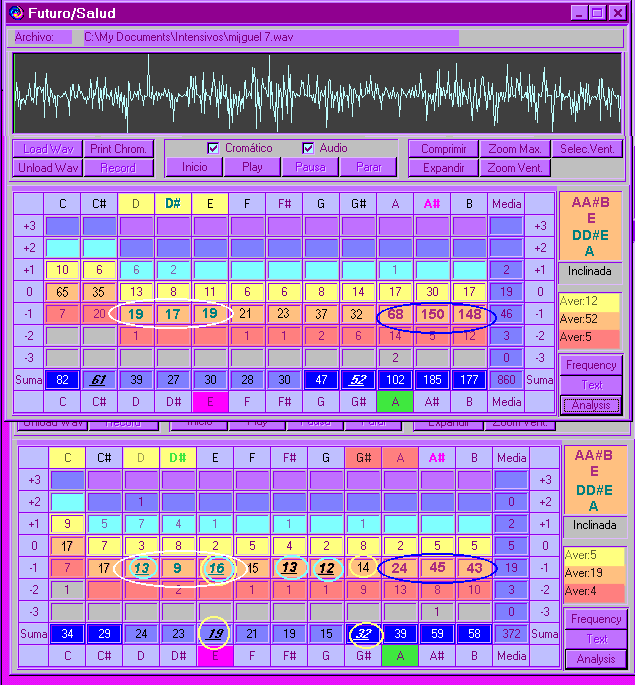Click the Comprimir button
The height and width of the screenshot is (685, 635).
443,149
